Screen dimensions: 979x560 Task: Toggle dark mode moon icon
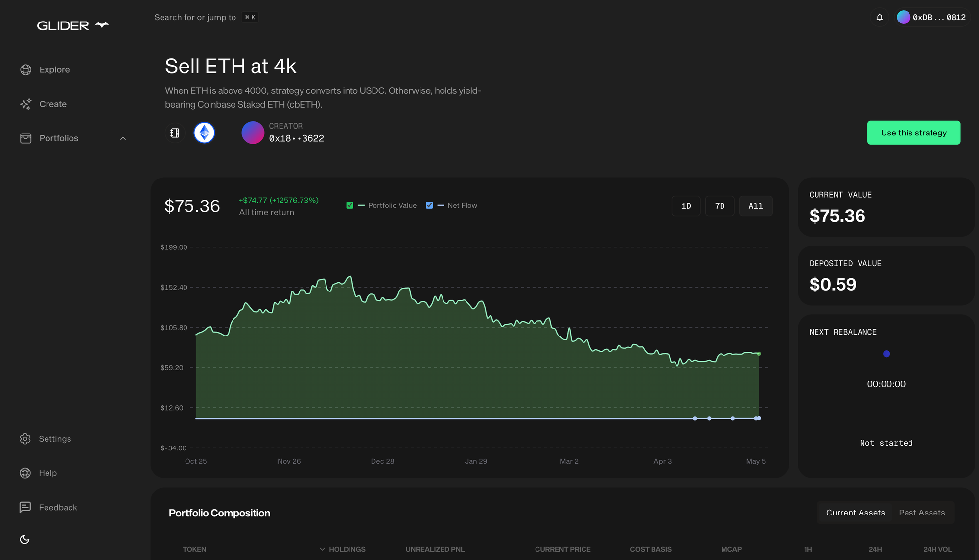tap(24, 539)
